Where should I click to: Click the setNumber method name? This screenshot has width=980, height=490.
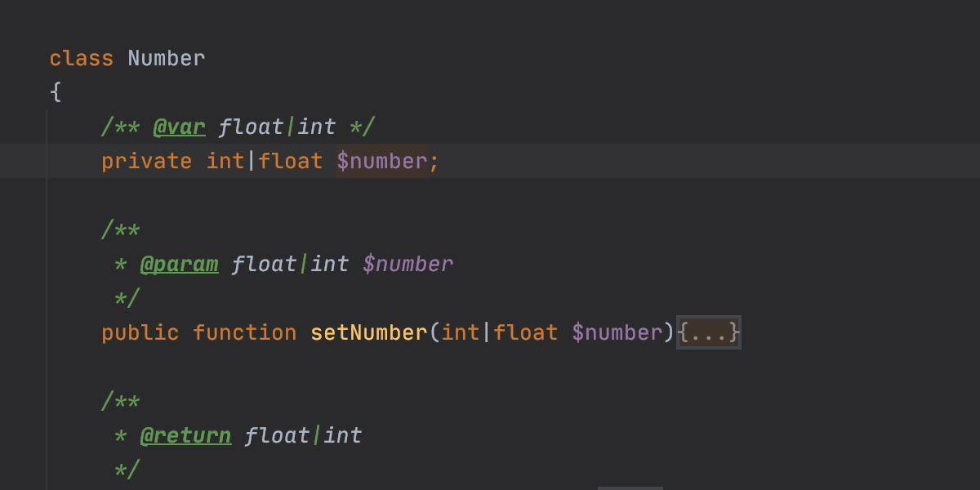368,332
